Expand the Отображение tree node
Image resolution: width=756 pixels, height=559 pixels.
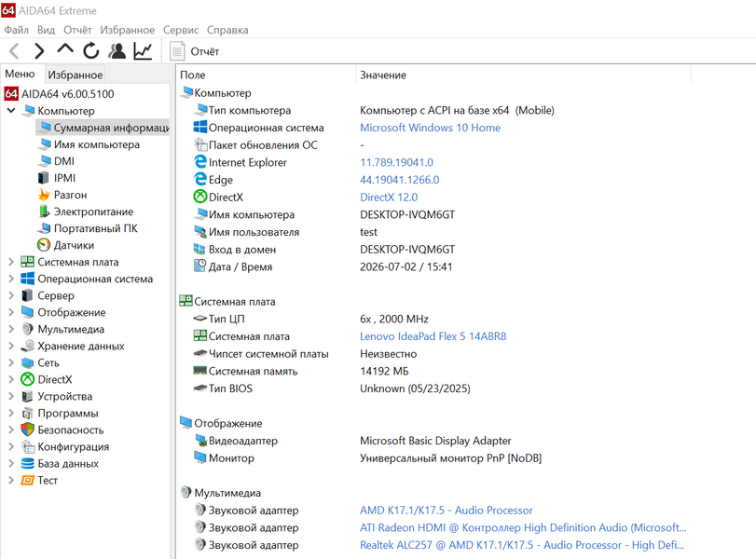coord(11,312)
